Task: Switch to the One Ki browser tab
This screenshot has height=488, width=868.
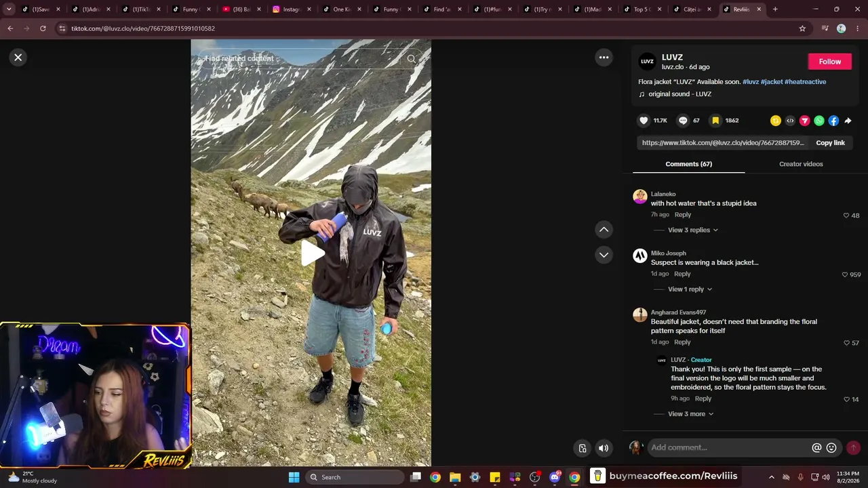Action: 342,9
